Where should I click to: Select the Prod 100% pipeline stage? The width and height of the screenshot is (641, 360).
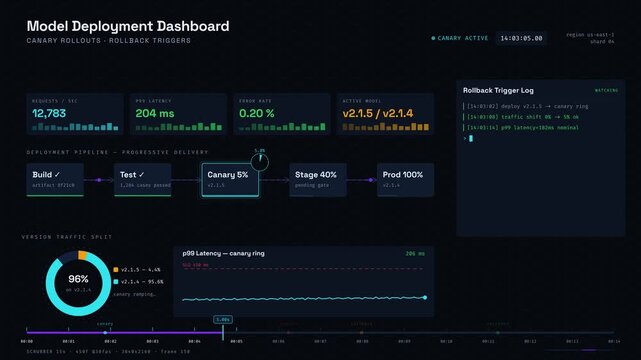pyautogui.click(x=405, y=180)
